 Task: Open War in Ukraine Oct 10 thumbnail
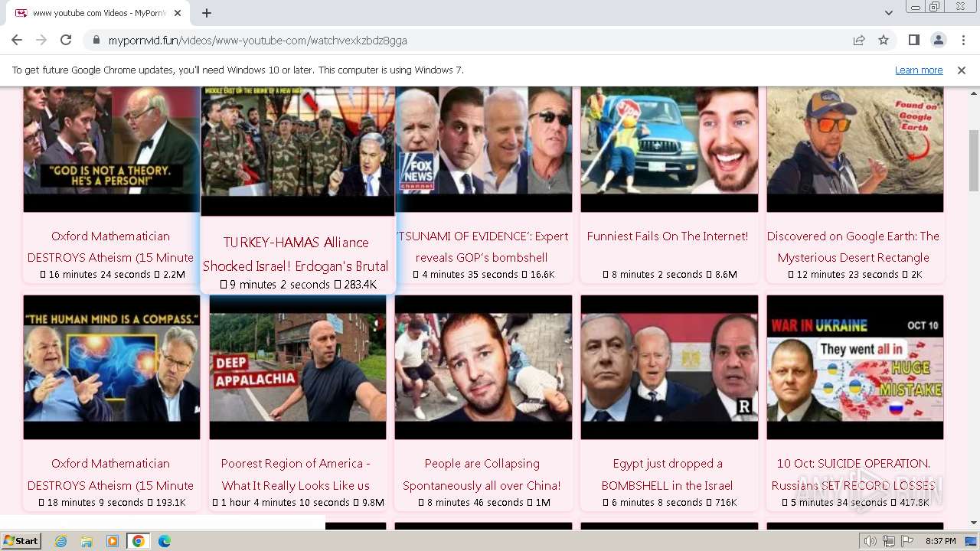[855, 367]
